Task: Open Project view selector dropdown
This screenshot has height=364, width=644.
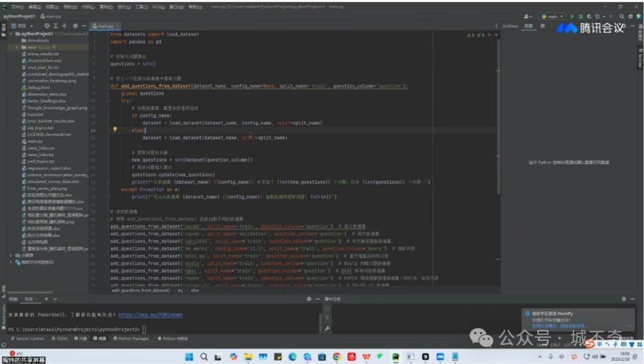Action: coord(23,26)
